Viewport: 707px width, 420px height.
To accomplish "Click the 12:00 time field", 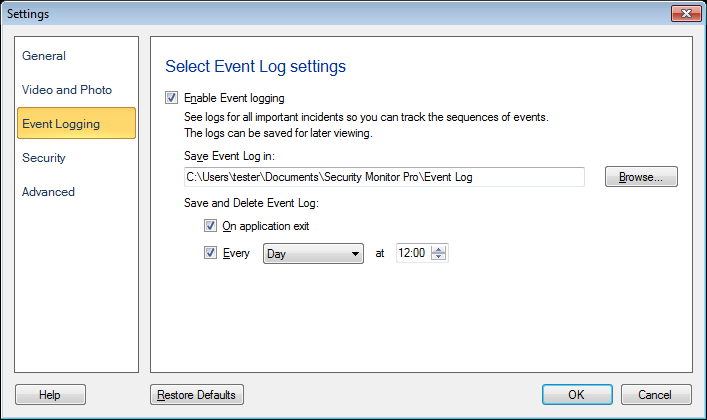I will pyautogui.click(x=413, y=254).
